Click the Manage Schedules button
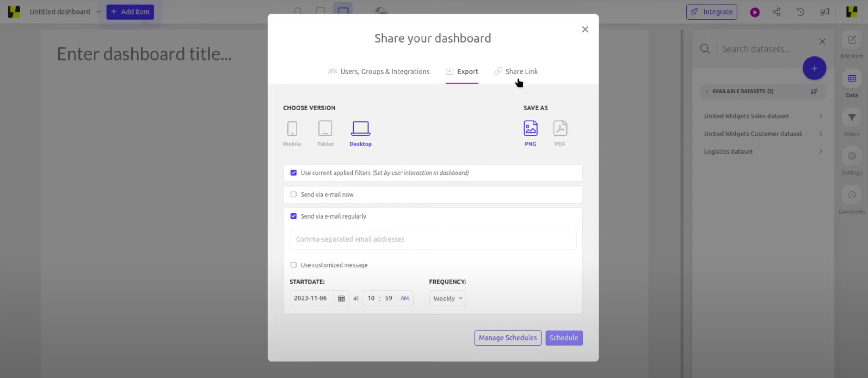This screenshot has width=868, height=378. click(x=508, y=338)
